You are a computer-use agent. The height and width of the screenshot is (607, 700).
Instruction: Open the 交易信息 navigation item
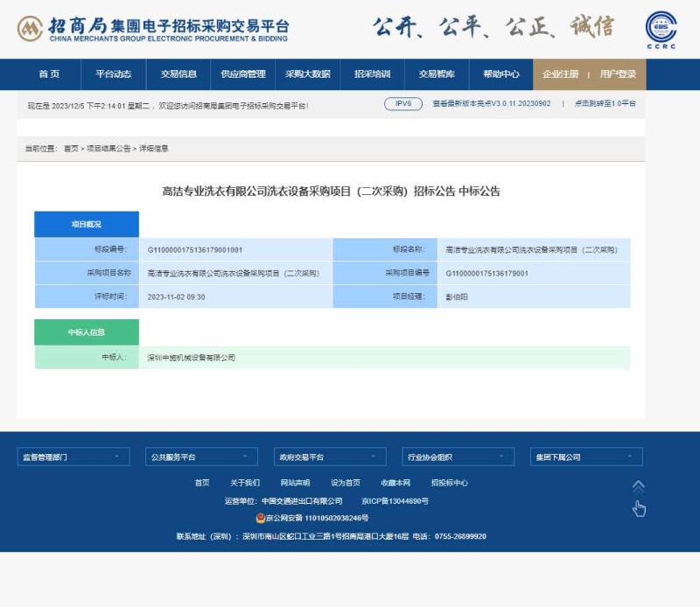click(178, 74)
